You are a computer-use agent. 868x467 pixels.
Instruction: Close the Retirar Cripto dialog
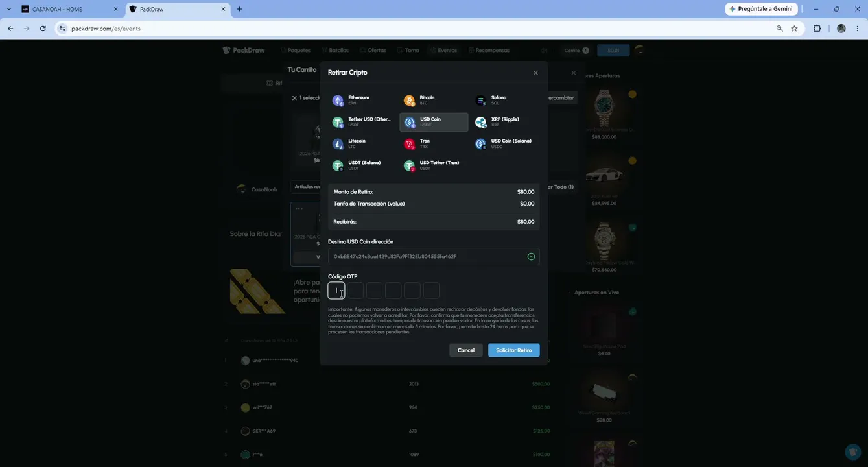tap(535, 73)
